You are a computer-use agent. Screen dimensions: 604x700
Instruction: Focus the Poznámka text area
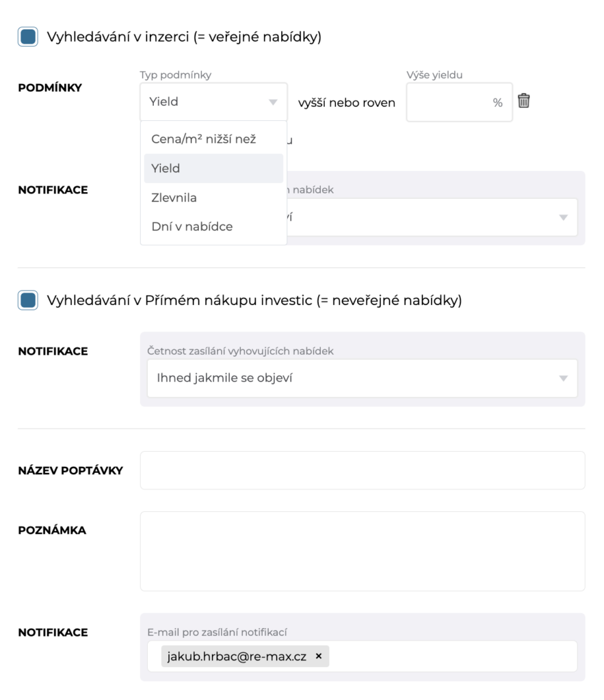pos(362,551)
